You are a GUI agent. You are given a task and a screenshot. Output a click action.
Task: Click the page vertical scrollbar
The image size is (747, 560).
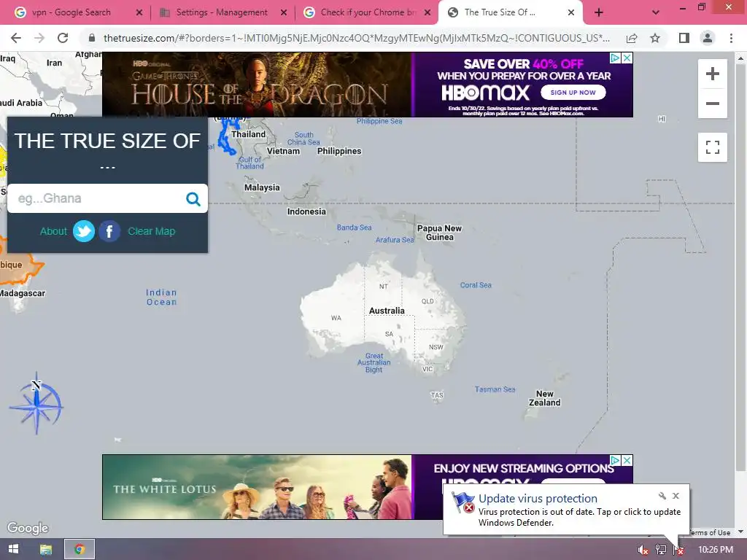740,267
